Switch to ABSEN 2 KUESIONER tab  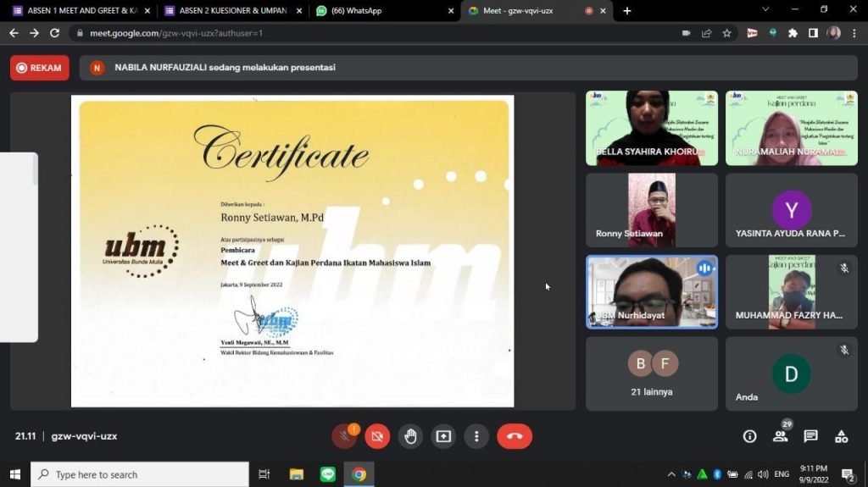click(x=234, y=10)
